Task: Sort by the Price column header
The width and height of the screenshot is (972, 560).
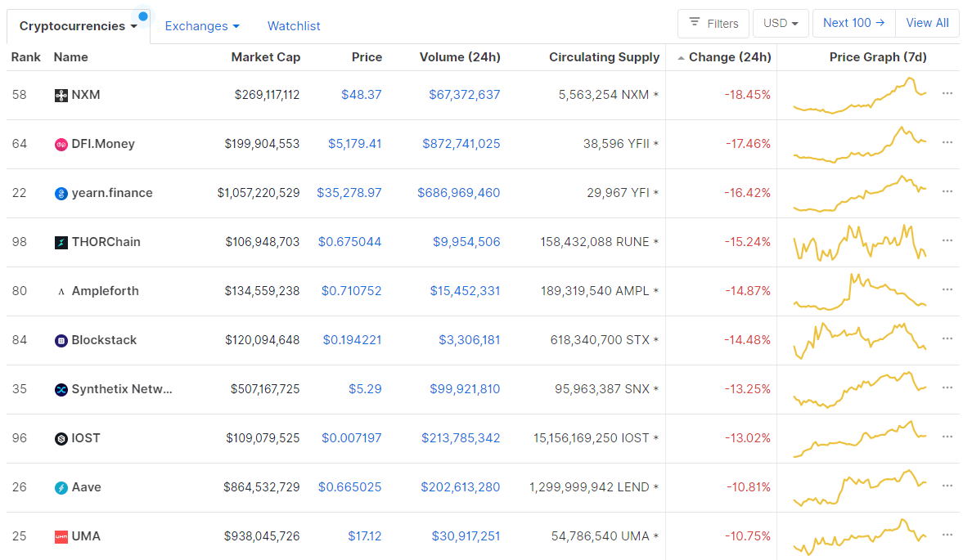Action: click(x=367, y=57)
